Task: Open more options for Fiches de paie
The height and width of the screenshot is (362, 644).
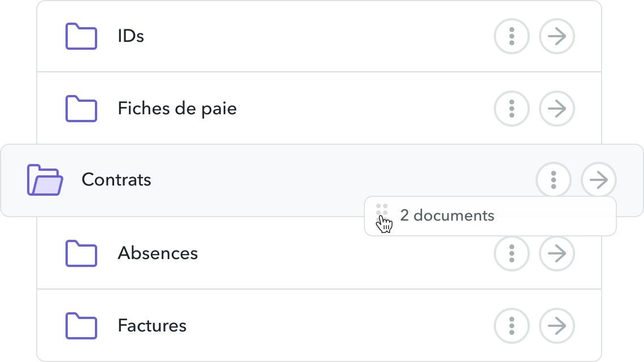Action: (512, 109)
